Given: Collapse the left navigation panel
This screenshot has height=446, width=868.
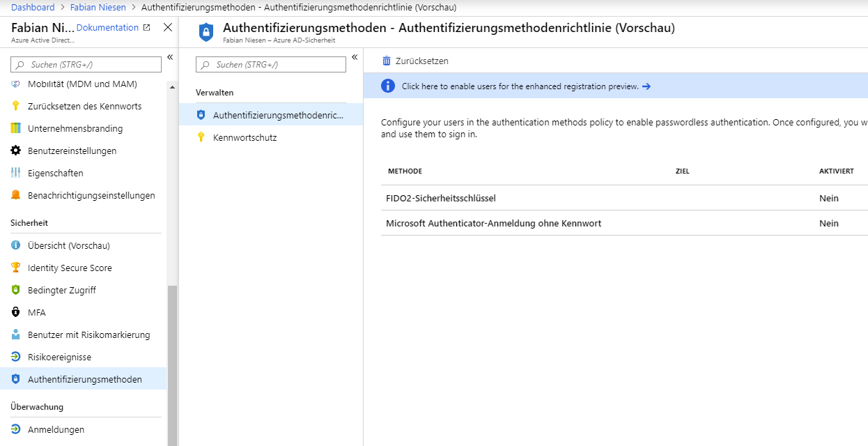Looking at the screenshot, I should coord(169,57).
